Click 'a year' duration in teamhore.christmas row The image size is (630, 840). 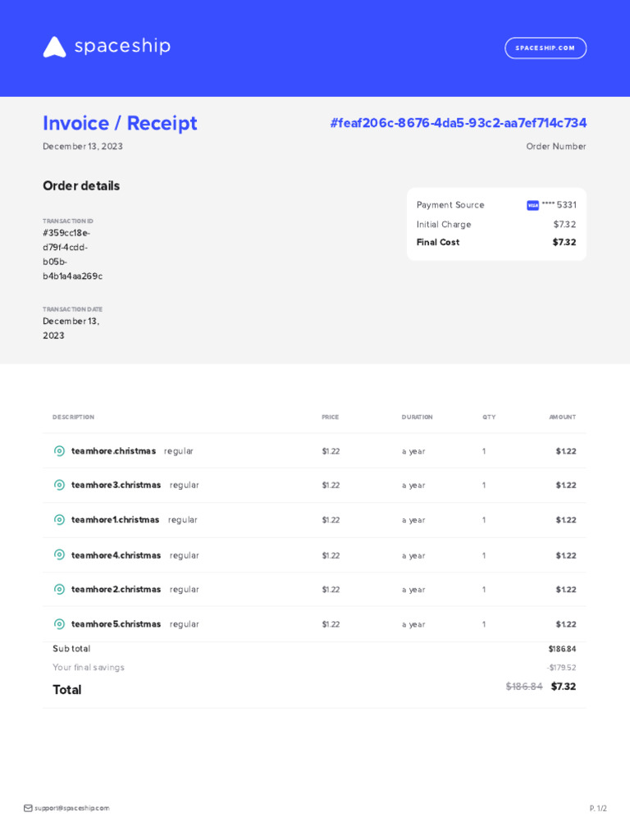[413, 451]
